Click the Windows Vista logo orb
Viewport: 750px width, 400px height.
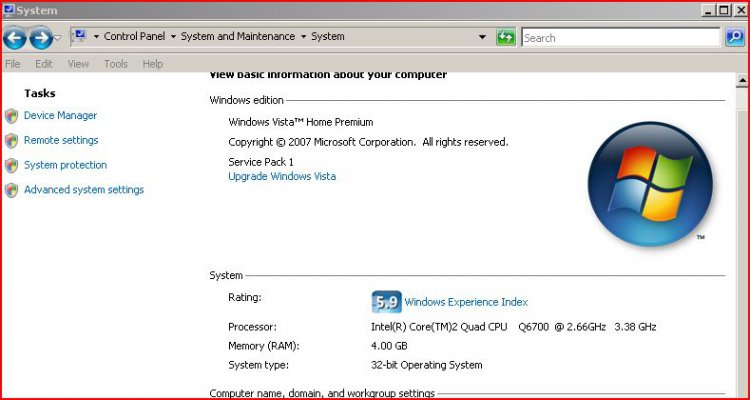pos(650,184)
